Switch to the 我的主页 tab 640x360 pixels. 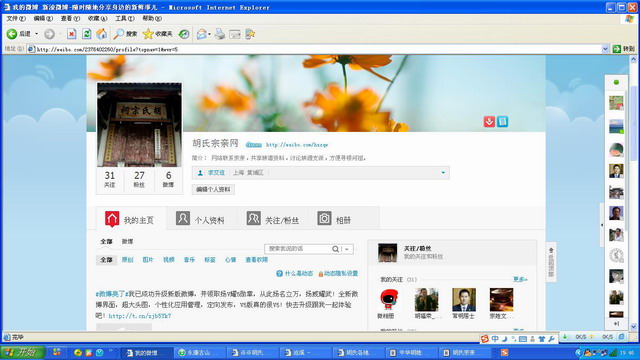(131, 220)
